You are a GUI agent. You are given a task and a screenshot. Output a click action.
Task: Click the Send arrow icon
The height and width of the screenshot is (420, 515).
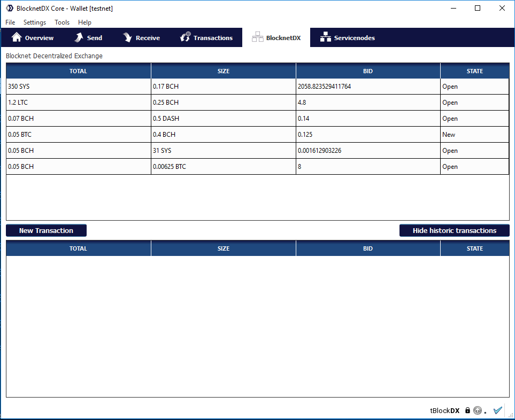79,37
